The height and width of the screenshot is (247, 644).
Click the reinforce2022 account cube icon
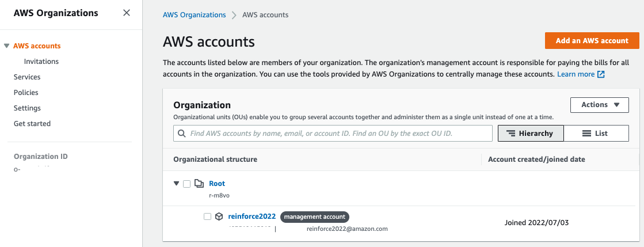[x=219, y=216]
